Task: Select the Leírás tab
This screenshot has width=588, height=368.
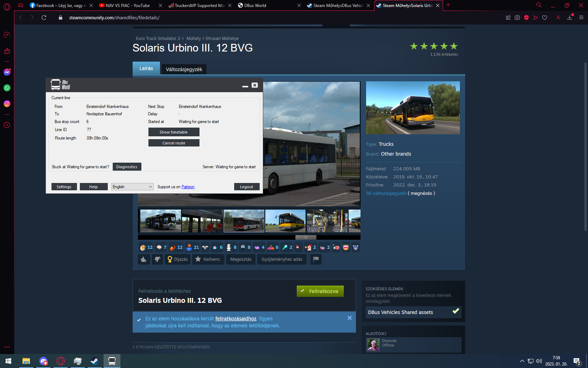Action: tap(146, 68)
